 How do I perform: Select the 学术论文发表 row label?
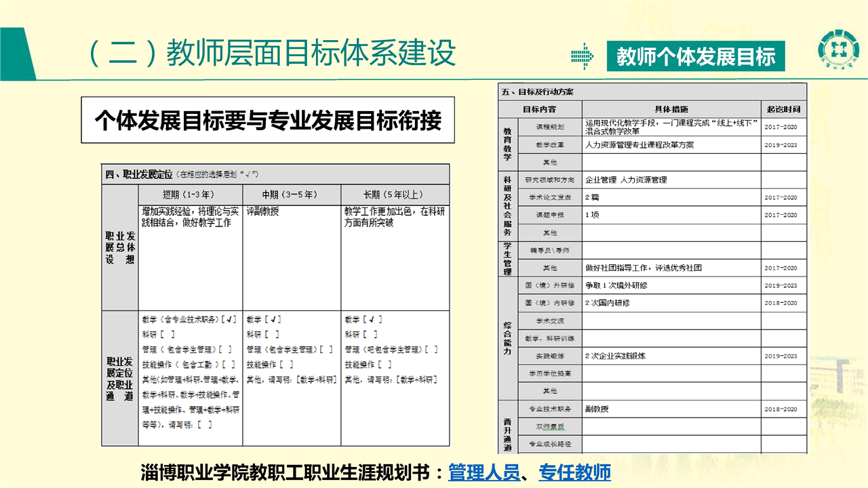click(x=550, y=197)
